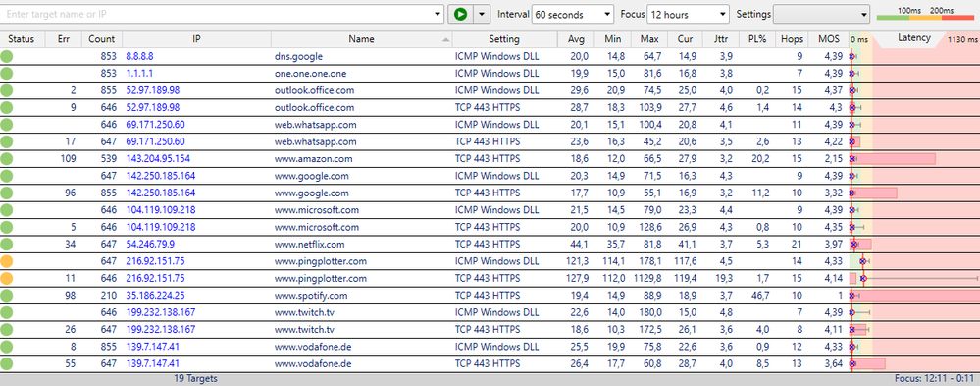Click the green status icon for one.one.one.one
The height and width of the screenshot is (386, 980).
[x=7, y=74]
